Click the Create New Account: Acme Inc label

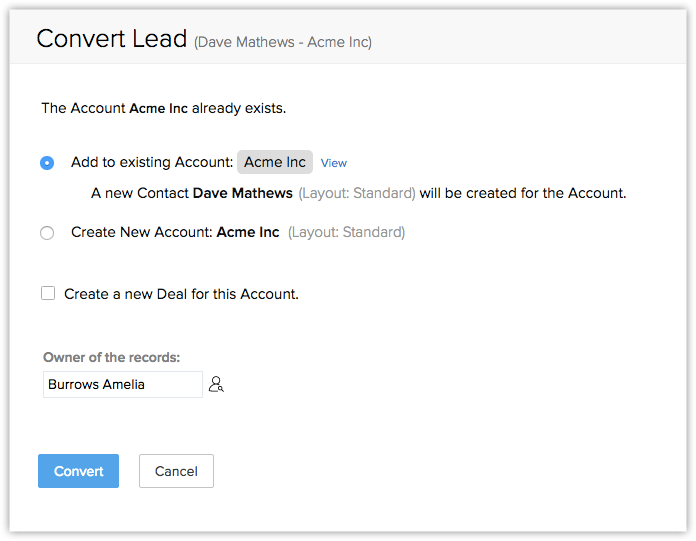(175, 232)
